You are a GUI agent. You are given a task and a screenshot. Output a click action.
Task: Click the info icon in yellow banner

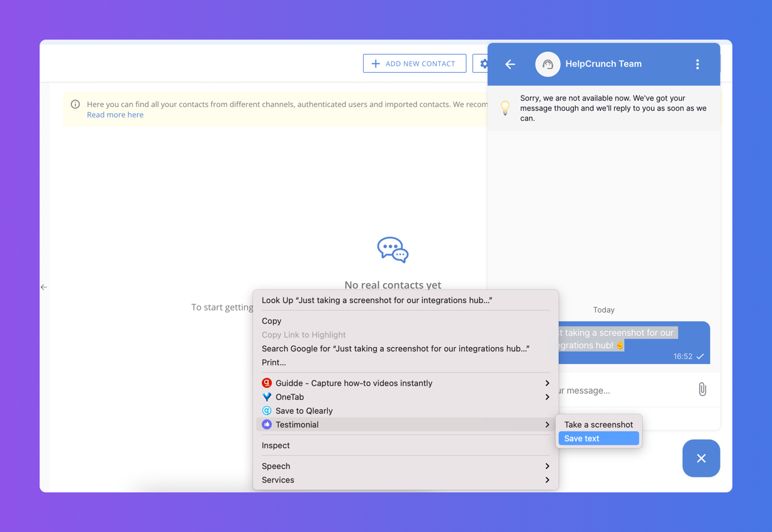[x=76, y=104]
